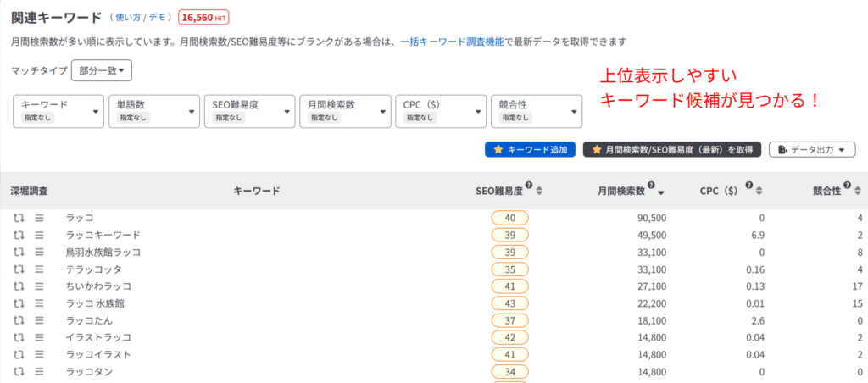Click the help icon next to 月間検索数 header
Screen dimensions: 868x383
tap(651, 186)
